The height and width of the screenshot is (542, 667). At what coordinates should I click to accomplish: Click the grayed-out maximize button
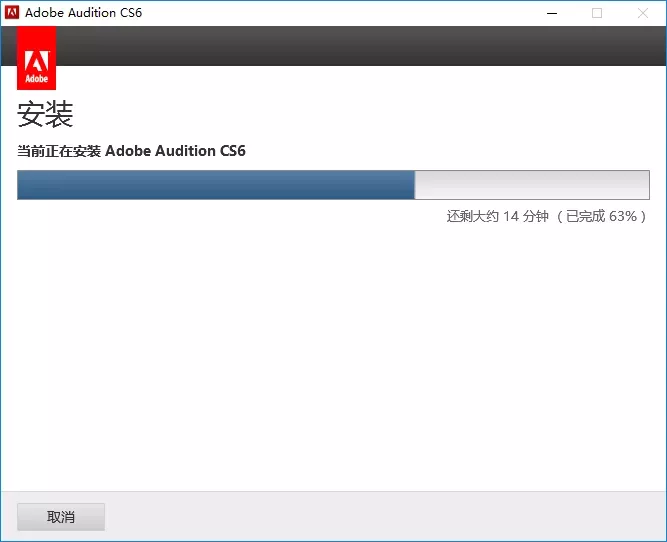point(597,13)
